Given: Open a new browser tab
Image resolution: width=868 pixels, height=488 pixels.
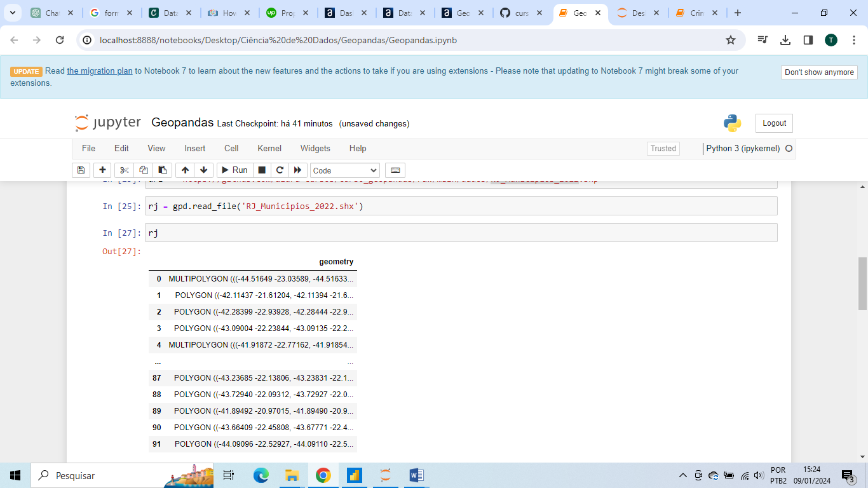Looking at the screenshot, I should coord(737,13).
